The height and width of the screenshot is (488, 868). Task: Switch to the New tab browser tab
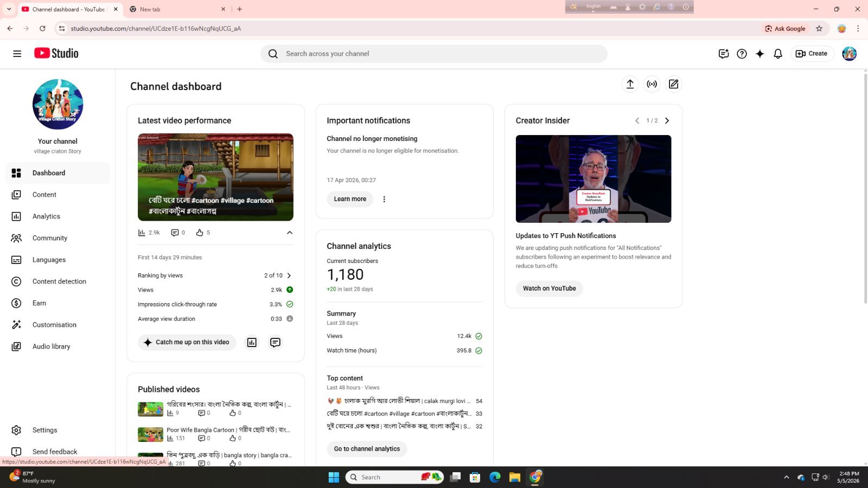177,9
